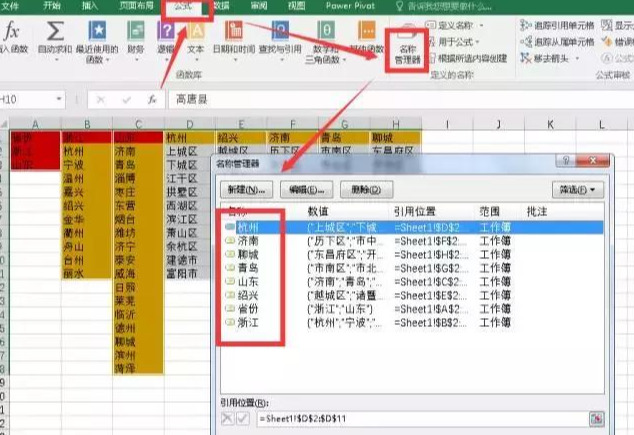Switch to the Formulas (公式) ribbon tab
The image size is (634, 435).
click(184, 6)
